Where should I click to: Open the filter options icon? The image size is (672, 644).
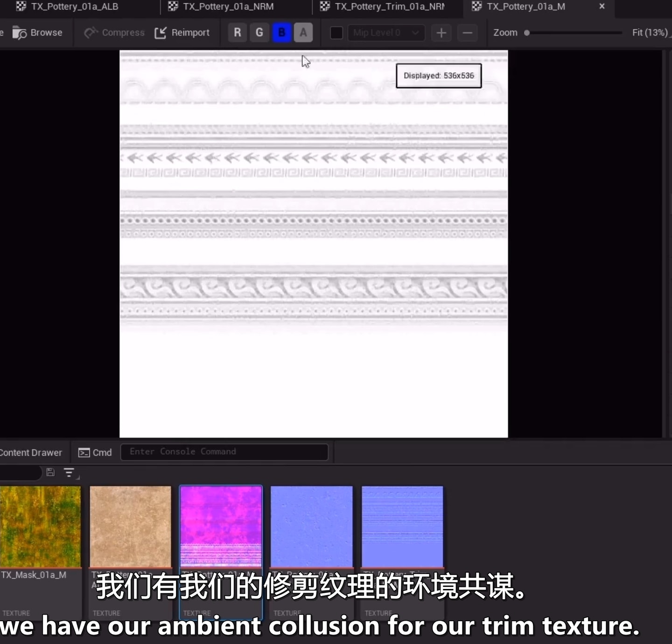click(x=70, y=473)
